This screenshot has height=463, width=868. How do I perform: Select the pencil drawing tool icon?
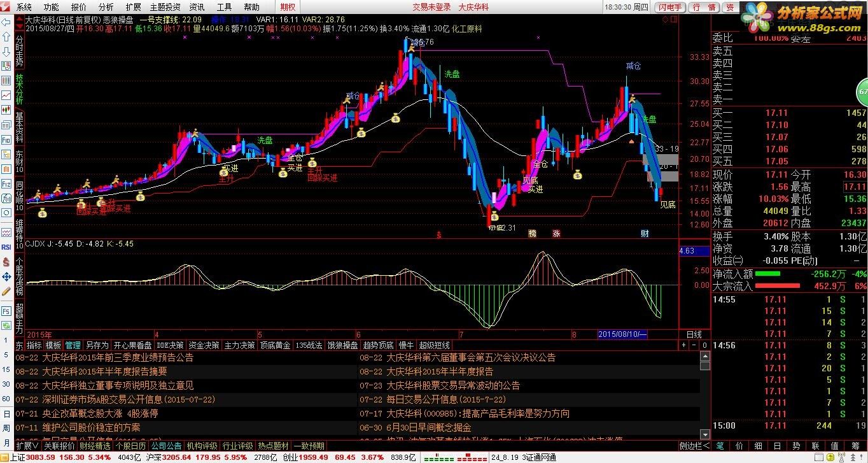6,292
